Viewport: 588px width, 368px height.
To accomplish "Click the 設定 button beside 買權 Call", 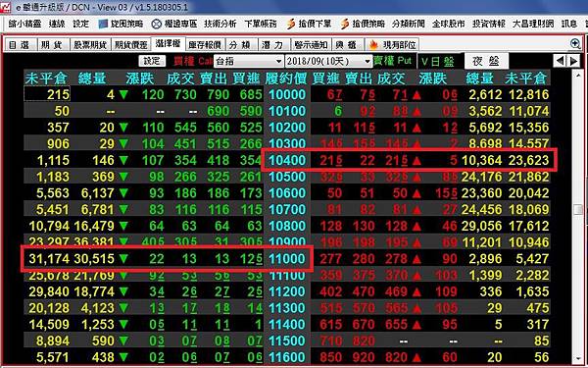I will (152, 61).
